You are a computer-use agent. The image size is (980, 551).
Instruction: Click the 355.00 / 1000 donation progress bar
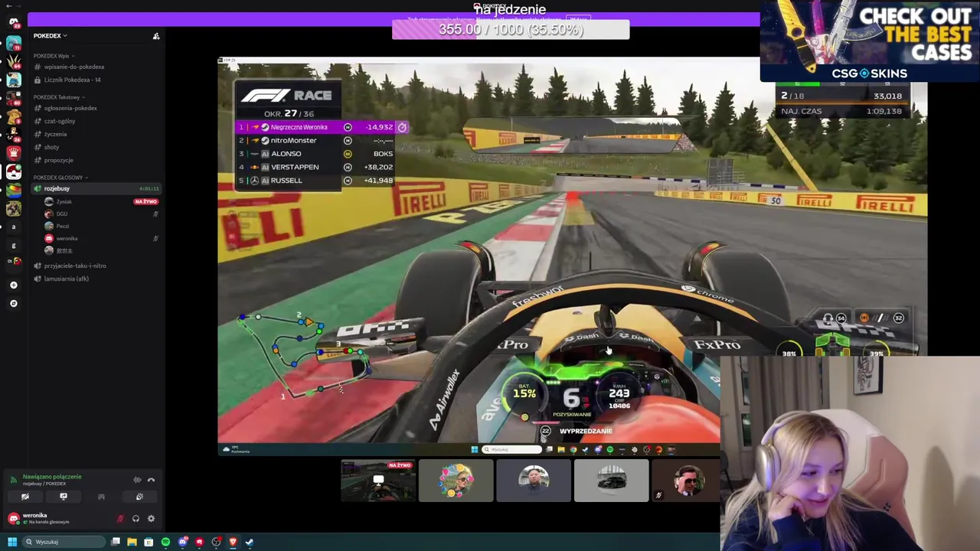511,30
